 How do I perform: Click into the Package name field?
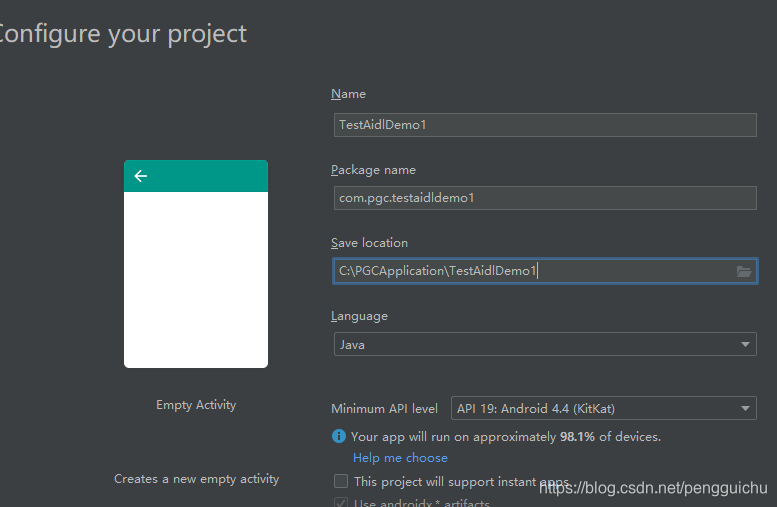coord(545,198)
